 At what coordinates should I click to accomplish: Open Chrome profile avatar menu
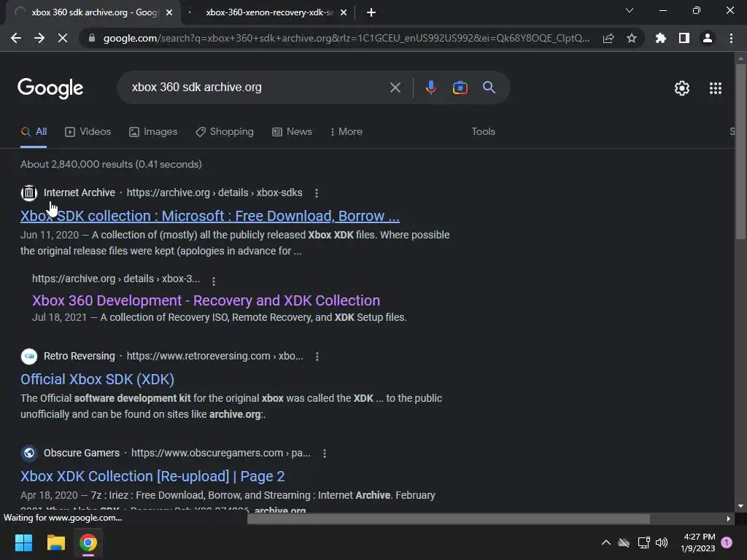(708, 38)
